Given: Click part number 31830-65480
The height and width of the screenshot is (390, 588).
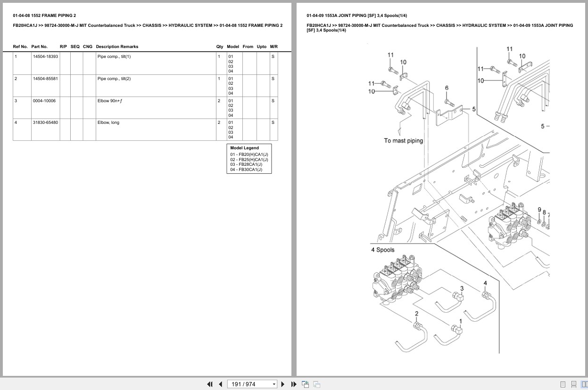Looking at the screenshot, I should pyautogui.click(x=45, y=122).
